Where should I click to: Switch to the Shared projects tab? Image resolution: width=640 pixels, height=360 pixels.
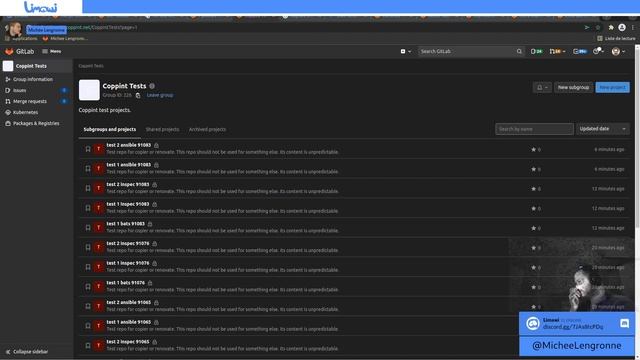(x=162, y=129)
